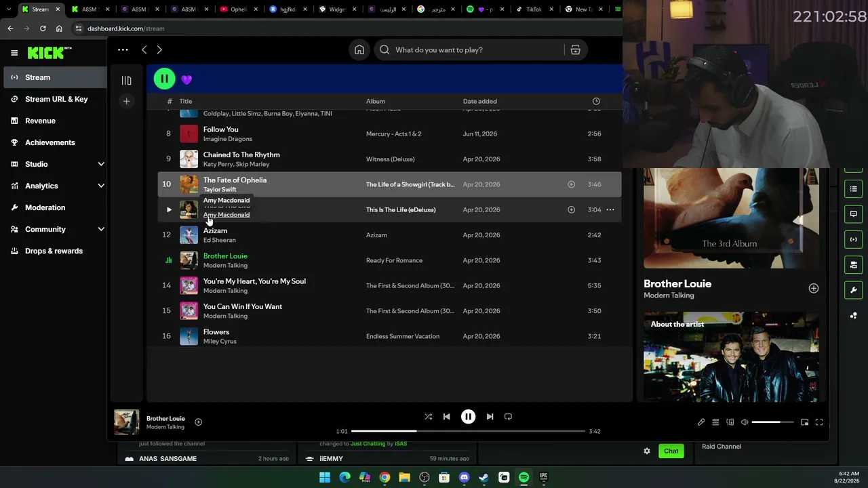Expand the Analytics menu chevron
Viewport: 868px width, 488px height.
tap(101, 186)
